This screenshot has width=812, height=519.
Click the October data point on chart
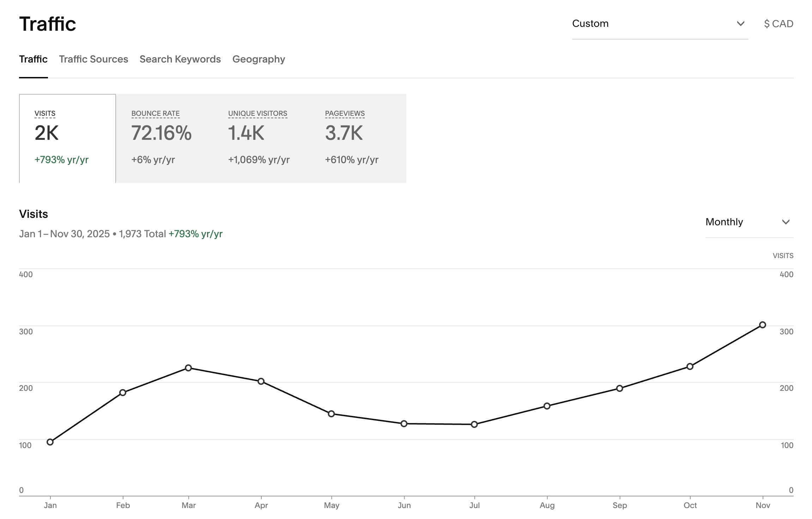(690, 366)
